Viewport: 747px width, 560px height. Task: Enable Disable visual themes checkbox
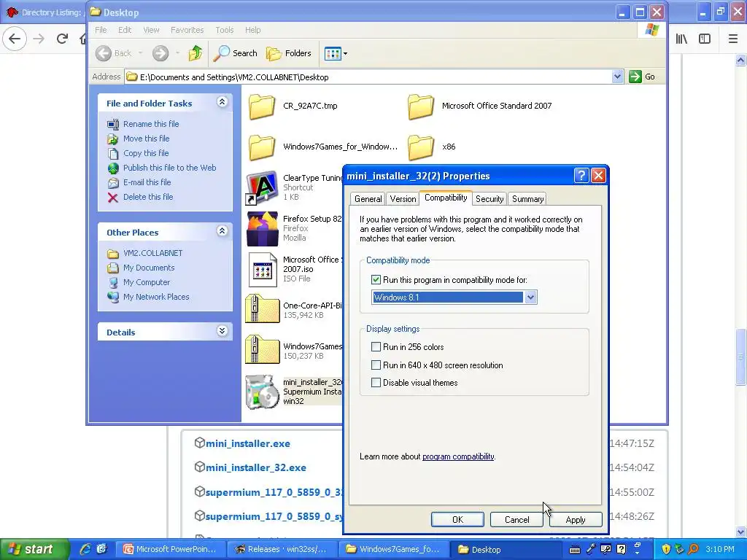(x=376, y=383)
